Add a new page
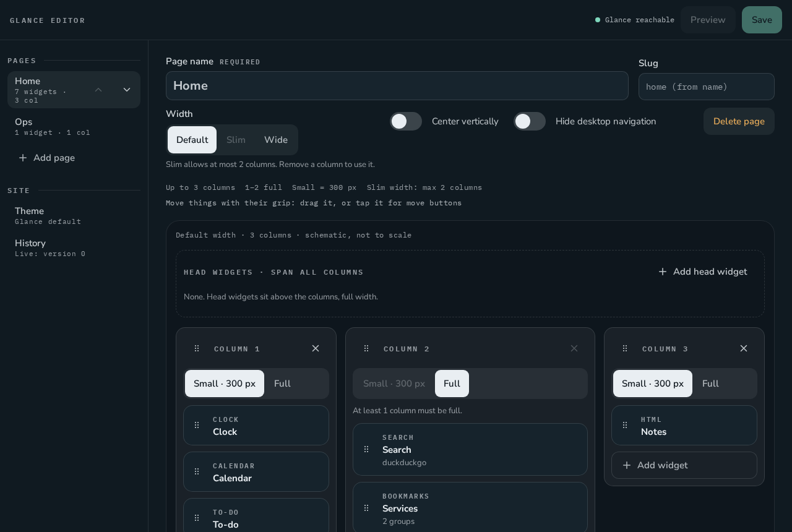This screenshot has width=792, height=532. pyautogui.click(x=47, y=158)
